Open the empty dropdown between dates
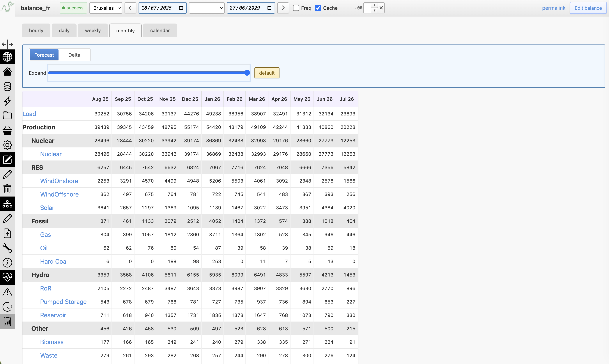 [x=207, y=8]
